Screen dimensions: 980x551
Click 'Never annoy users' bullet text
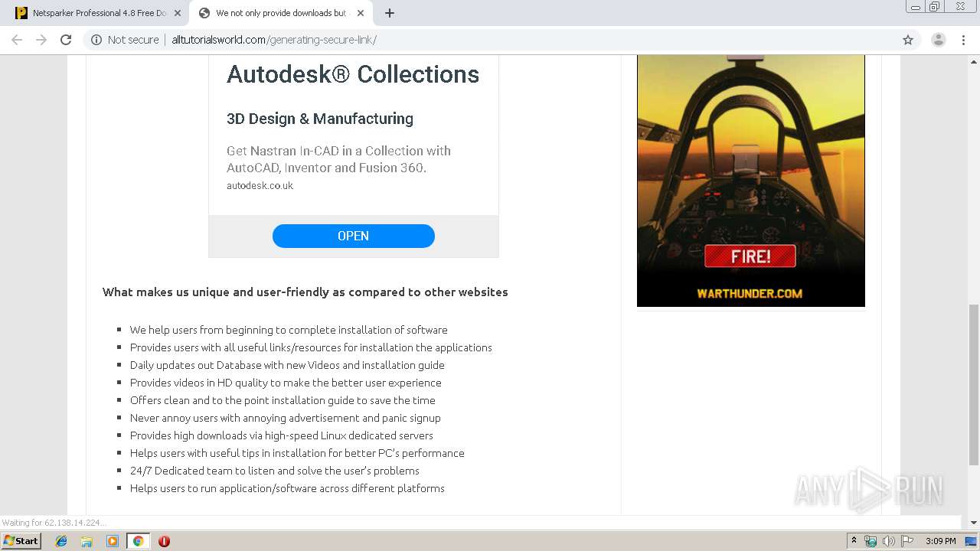pyautogui.click(x=286, y=418)
